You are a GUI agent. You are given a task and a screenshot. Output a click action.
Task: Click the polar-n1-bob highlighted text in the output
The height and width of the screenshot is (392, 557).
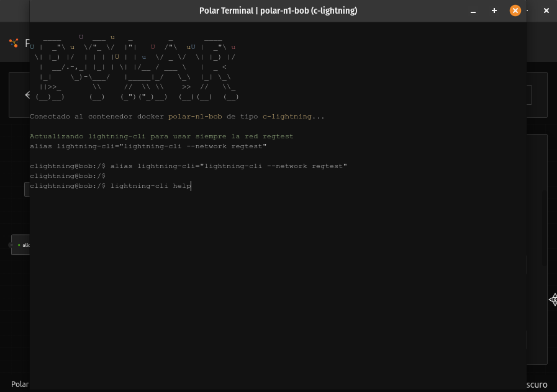(191, 116)
